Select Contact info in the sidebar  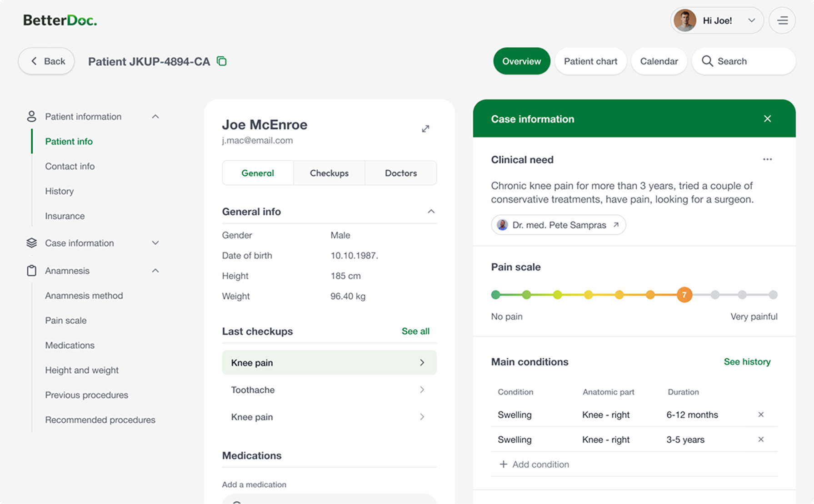pyautogui.click(x=70, y=166)
